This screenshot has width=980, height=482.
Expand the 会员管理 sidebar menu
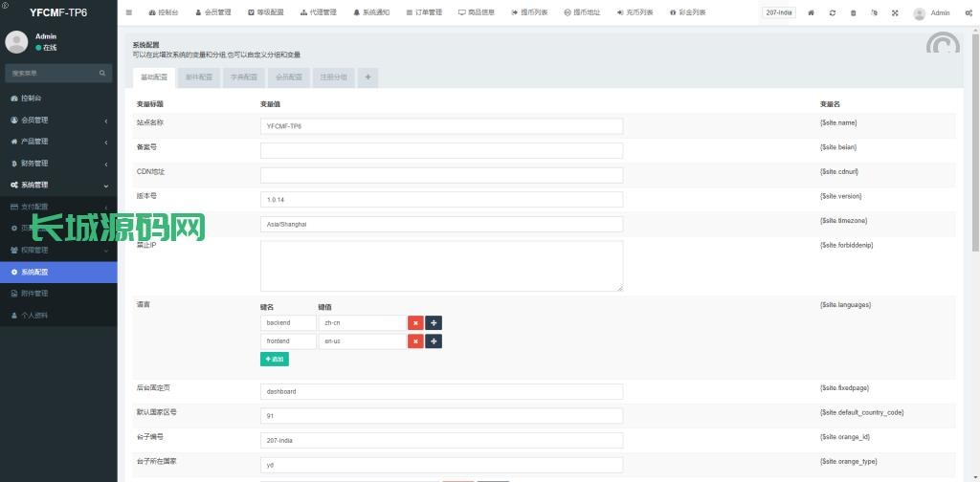[57, 120]
